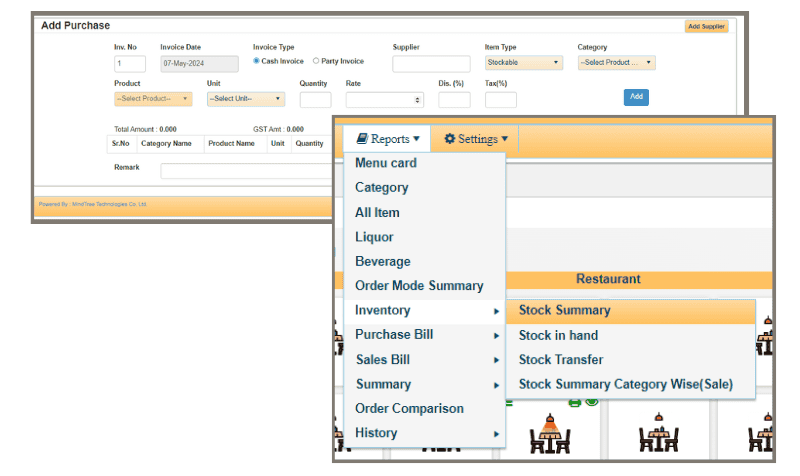Expand the Select Product dropdown
This screenshot has width=800, height=476.
(153, 99)
